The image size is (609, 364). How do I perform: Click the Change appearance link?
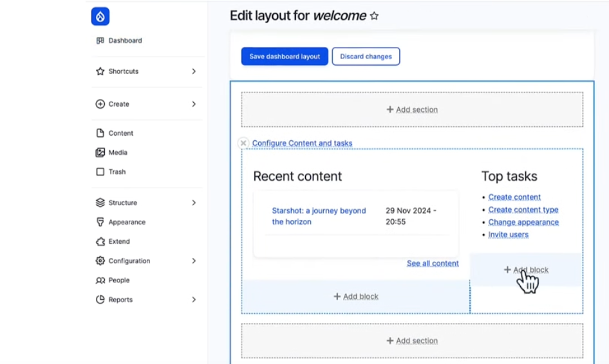click(523, 223)
